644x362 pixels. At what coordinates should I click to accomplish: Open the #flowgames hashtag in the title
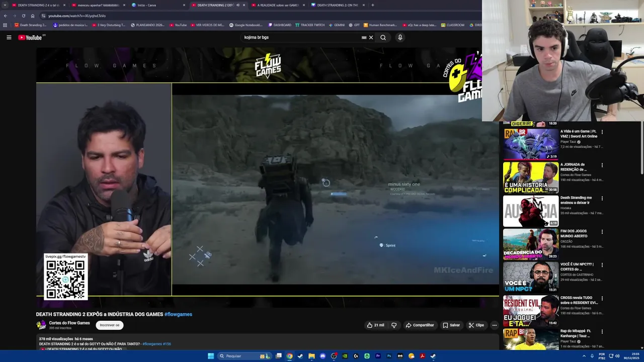point(178,314)
